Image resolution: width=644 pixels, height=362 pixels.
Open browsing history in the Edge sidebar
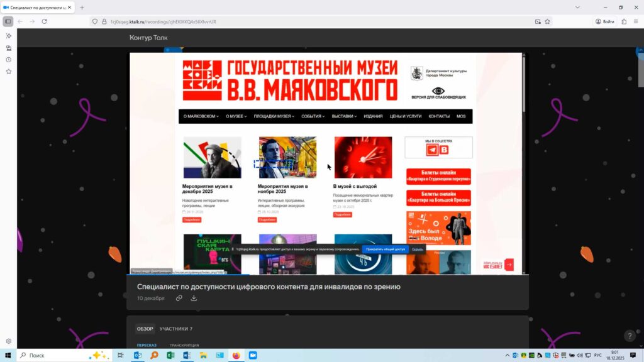(9, 60)
